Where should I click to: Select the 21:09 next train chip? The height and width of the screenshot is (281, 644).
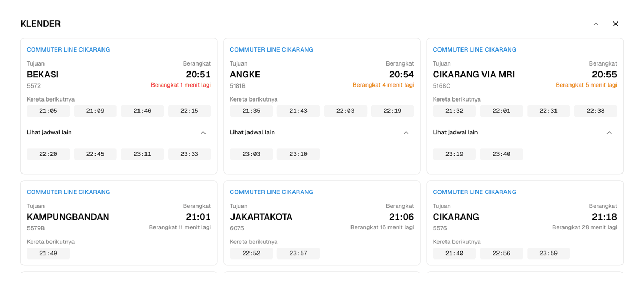(x=95, y=111)
